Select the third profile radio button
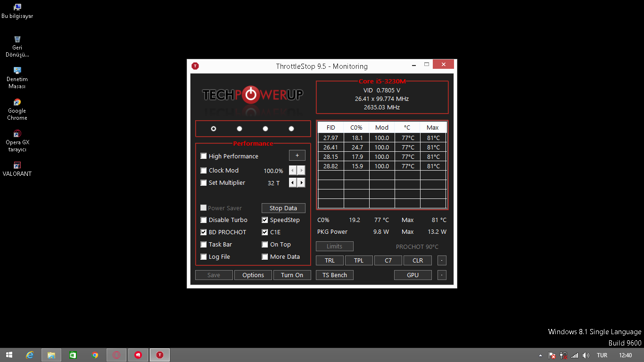Viewport: 644px width, 362px height. 265,129
